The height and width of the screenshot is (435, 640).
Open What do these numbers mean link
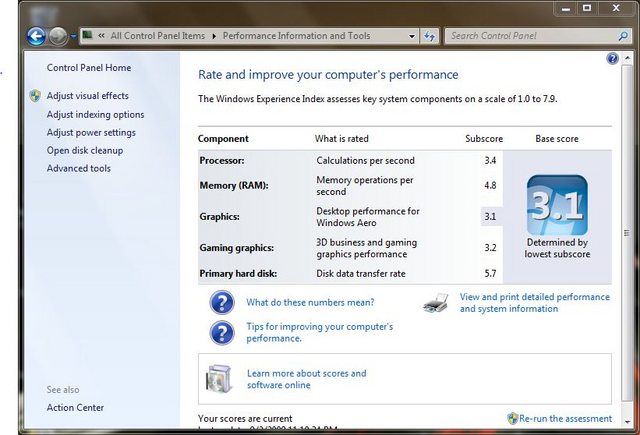pos(310,302)
